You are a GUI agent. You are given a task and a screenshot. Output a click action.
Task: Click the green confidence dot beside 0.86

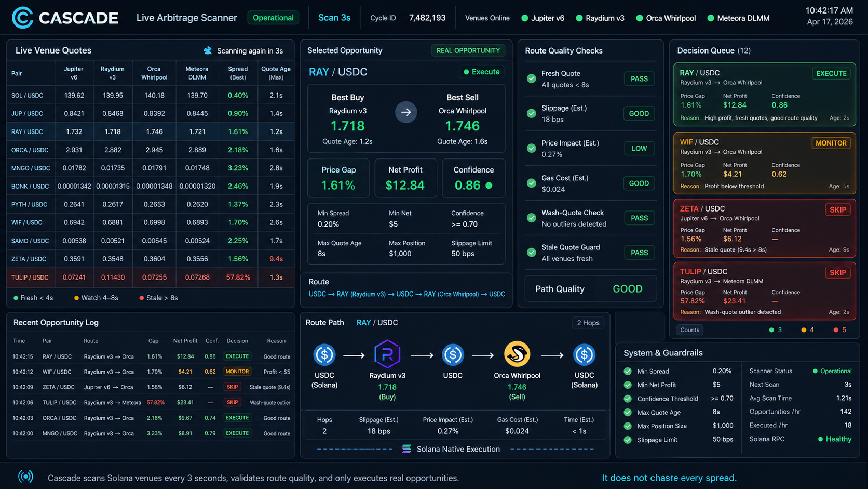pos(489,186)
